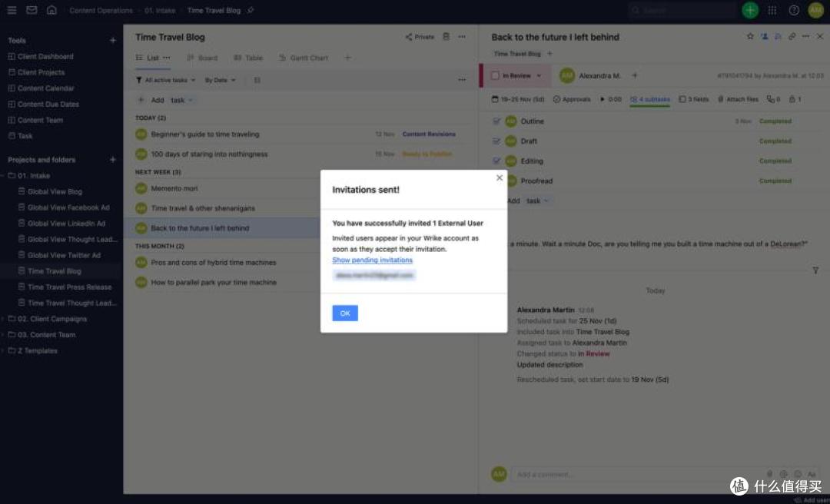Switch to the Table tab

[248, 58]
